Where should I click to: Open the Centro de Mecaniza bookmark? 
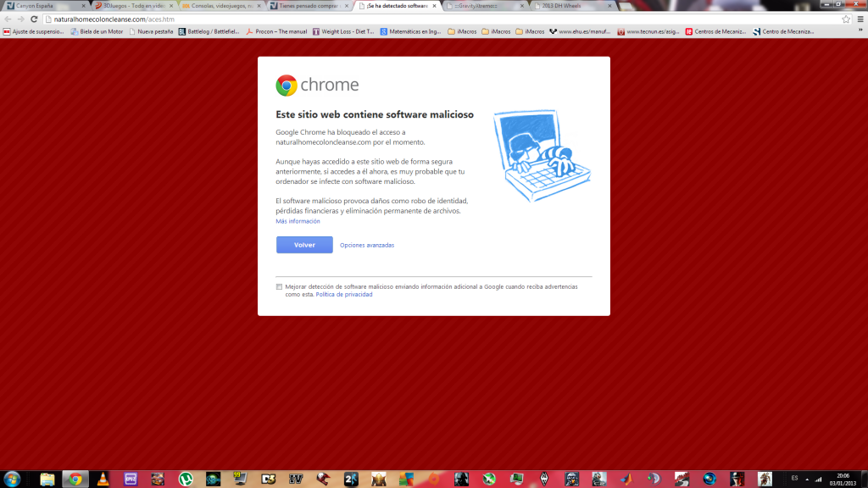pyautogui.click(x=783, y=31)
